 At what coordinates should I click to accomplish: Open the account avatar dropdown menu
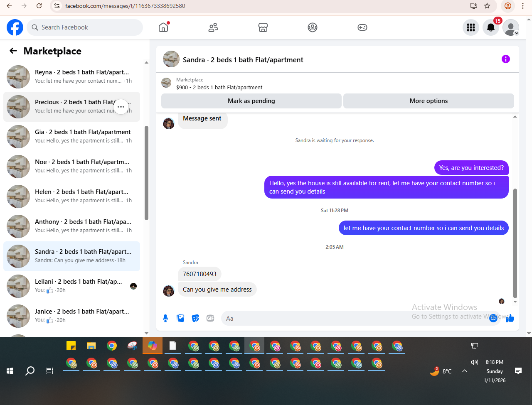pyautogui.click(x=511, y=27)
